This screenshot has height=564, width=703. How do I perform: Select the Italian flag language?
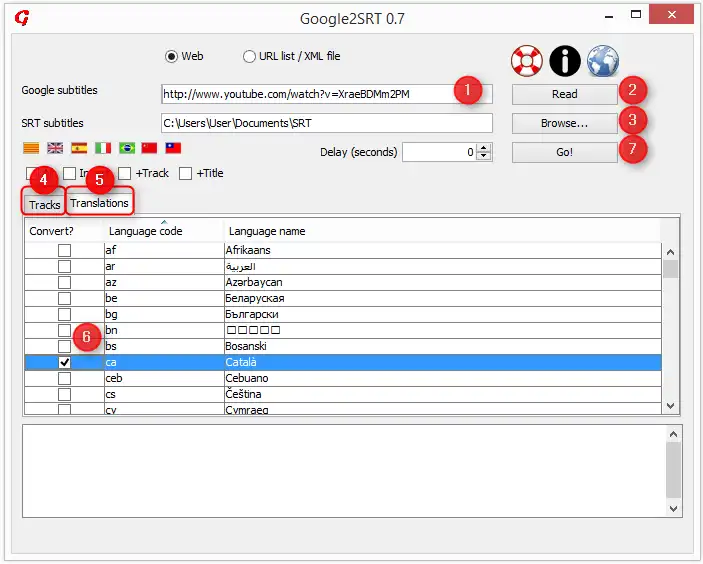[103, 148]
